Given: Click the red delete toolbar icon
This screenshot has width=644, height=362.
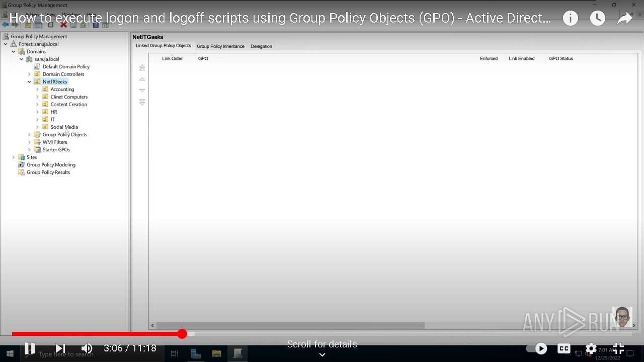Looking at the screenshot, I should coord(63,25).
